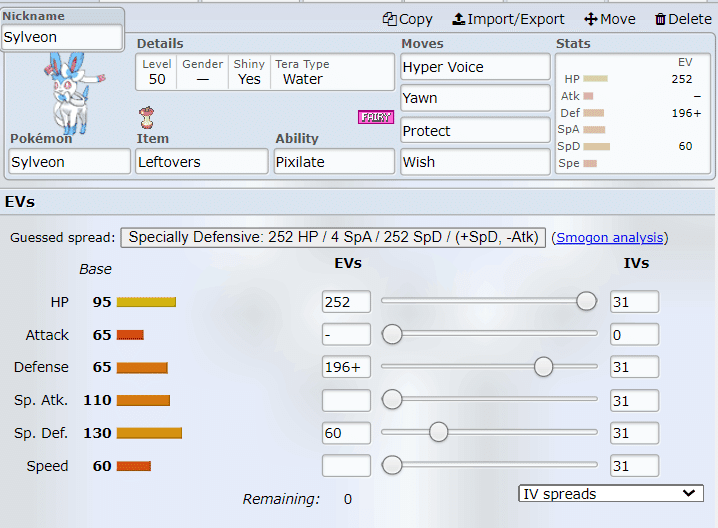Image resolution: width=718 pixels, height=528 pixels.
Task: Click the Defense IV input box
Action: pos(634,367)
